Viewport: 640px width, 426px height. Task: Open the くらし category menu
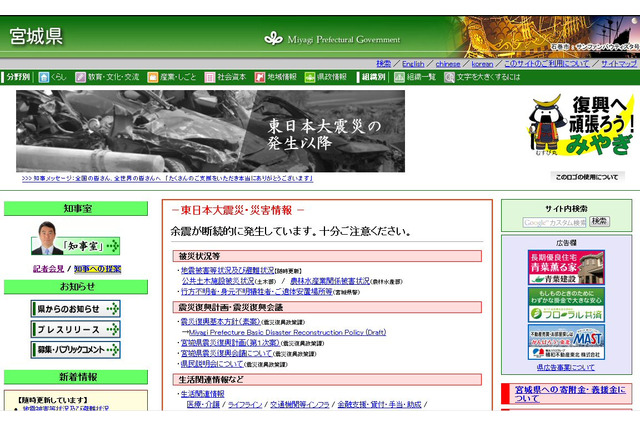click(x=59, y=77)
